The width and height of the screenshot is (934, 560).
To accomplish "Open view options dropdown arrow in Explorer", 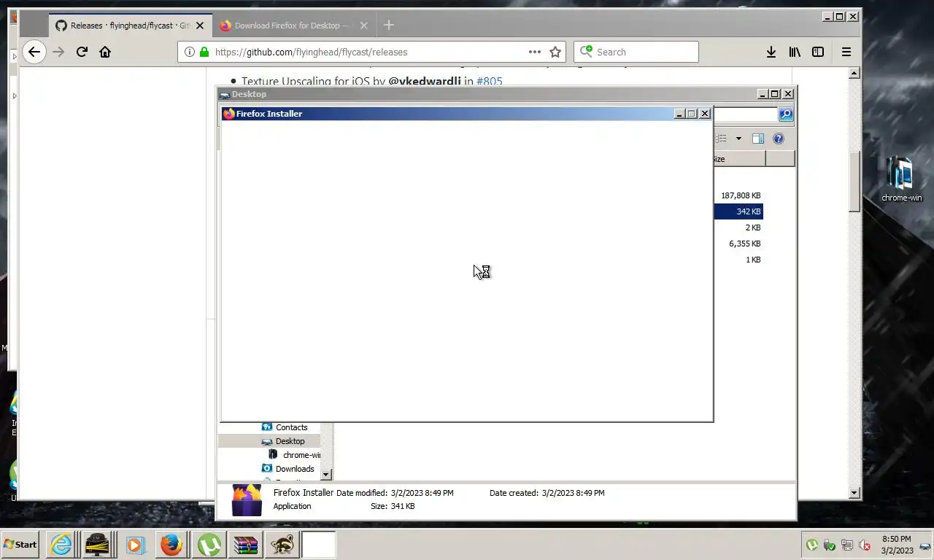I will 738,139.
